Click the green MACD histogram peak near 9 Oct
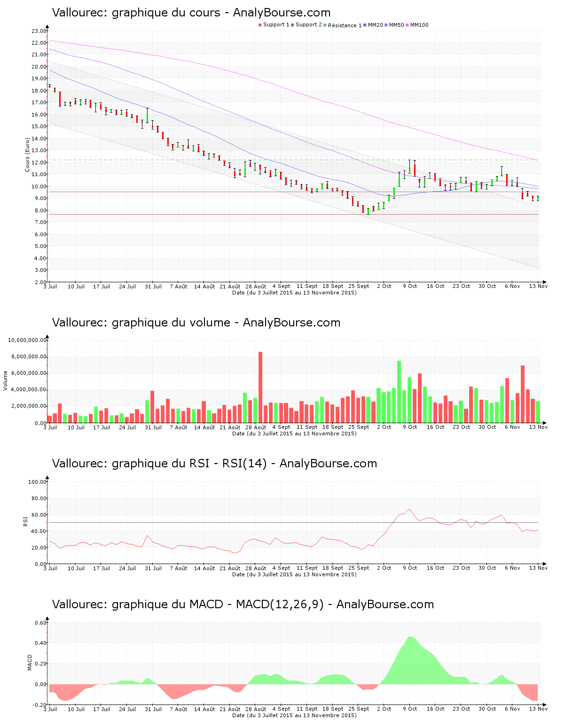The width and height of the screenshot is (564, 728). coord(410,660)
